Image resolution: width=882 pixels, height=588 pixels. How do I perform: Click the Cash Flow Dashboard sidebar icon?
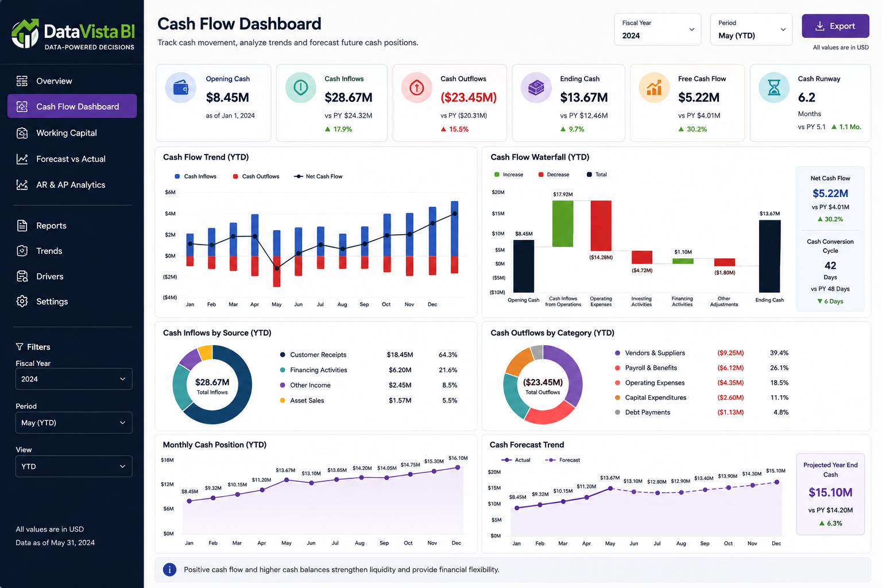click(22, 106)
